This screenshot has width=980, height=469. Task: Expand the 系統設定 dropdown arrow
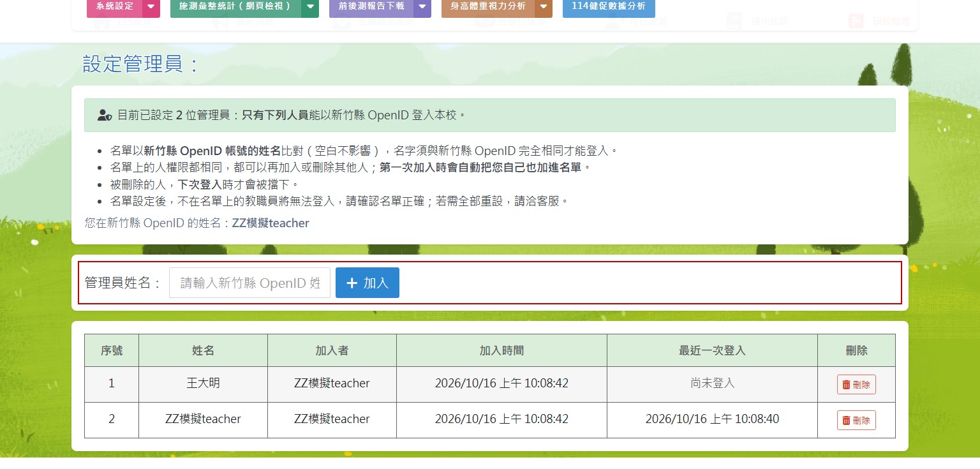151,7
